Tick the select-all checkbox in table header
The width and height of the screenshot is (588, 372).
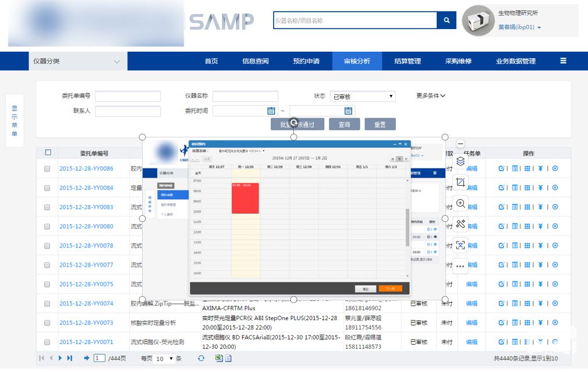(x=48, y=153)
